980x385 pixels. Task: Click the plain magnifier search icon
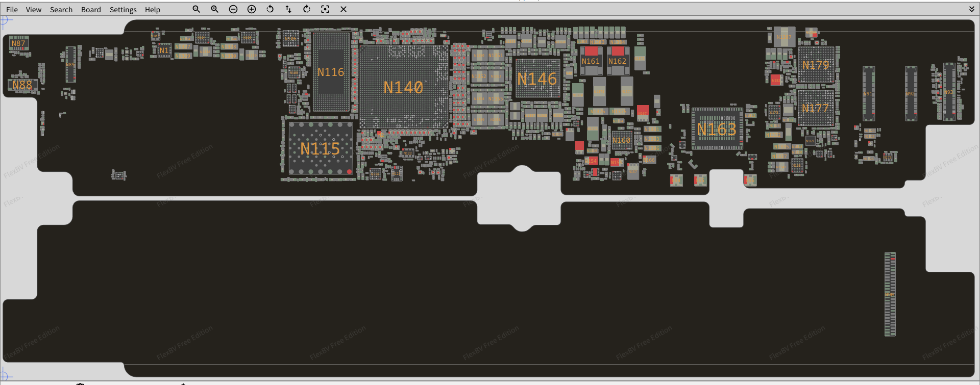(196, 9)
